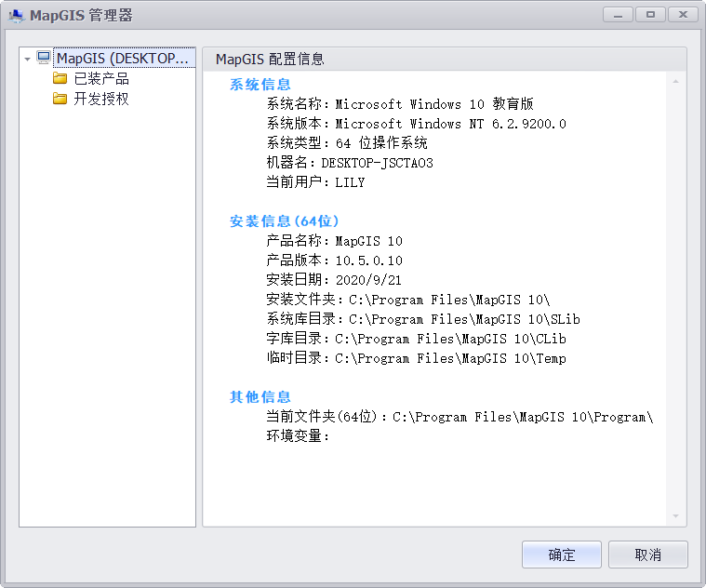Click the 安装信息(64位) section heading
This screenshot has width=706, height=588.
pos(284,221)
